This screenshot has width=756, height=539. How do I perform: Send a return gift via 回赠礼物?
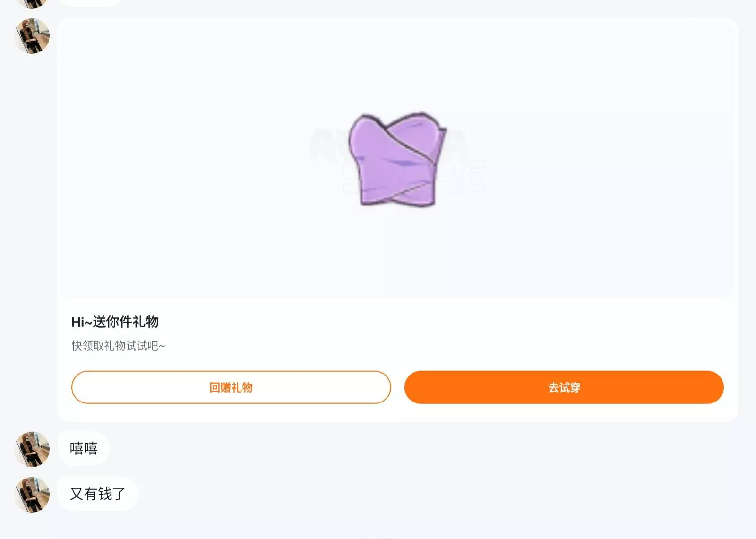[231, 387]
